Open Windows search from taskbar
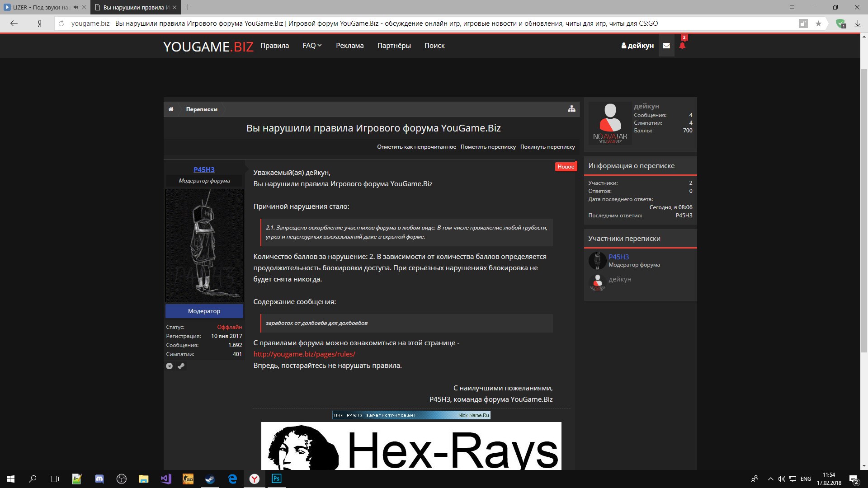Viewport: 868px width, 488px height. point(33,479)
